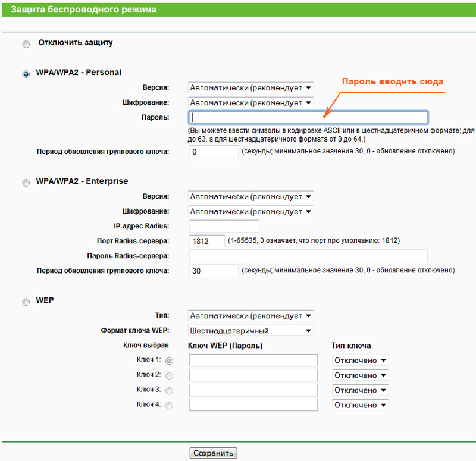
Task: Click the Пароль Radius-сервера input field
Action: [308, 256]
